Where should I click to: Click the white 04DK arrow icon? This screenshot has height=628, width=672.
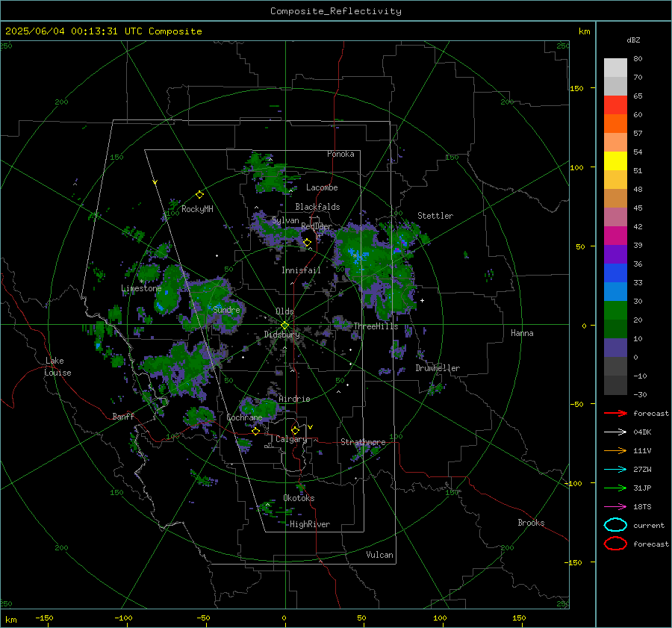tap(615, 432)
